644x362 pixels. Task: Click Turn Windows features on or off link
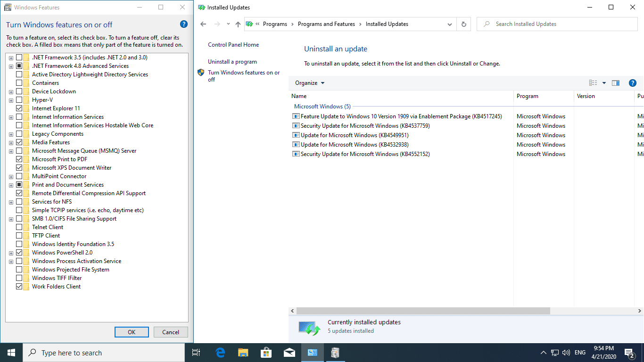point(244,76)
